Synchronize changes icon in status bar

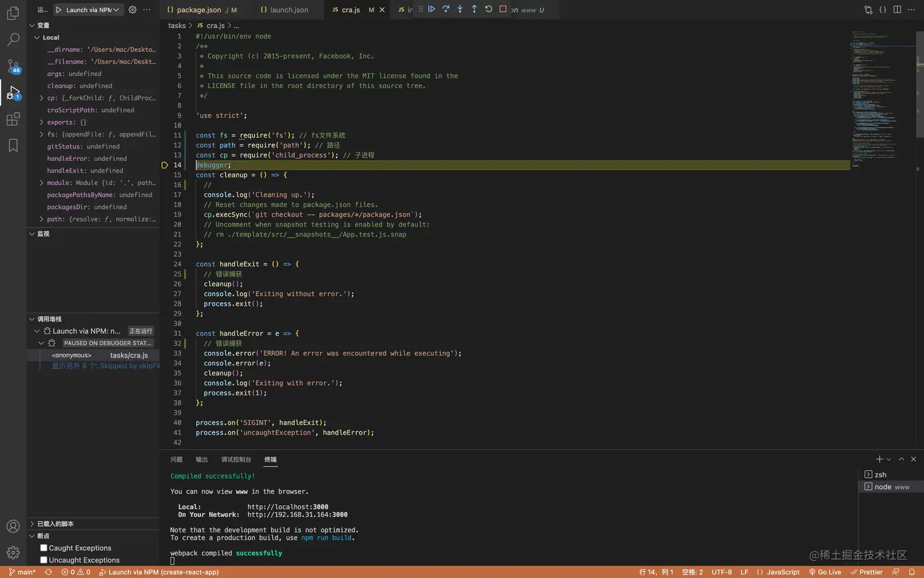48,572
